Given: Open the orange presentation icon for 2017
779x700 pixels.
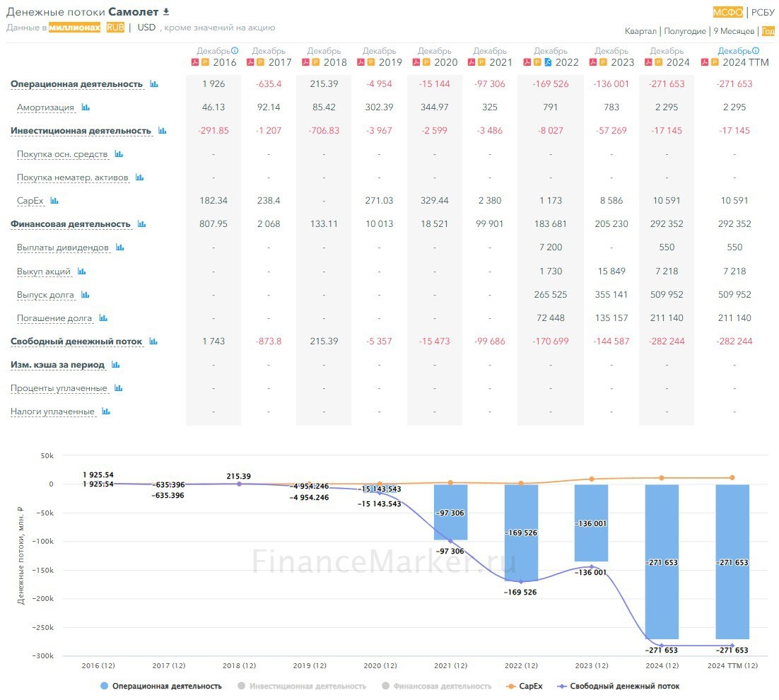Looking at the screenshot, I should click(x=260, y=63).
